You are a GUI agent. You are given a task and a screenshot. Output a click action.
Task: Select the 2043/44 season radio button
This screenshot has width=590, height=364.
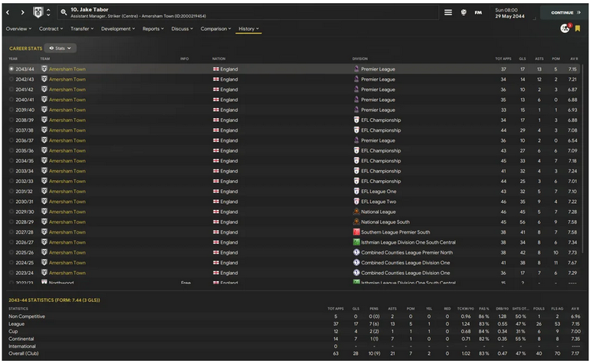click(11, 69)
